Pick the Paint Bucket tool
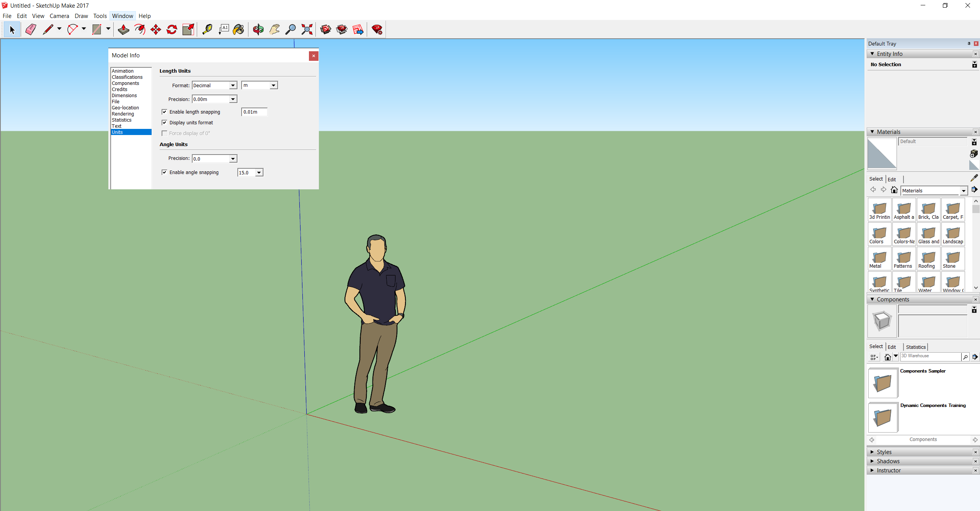Screen dimensions: 980x511 (238, 29)
